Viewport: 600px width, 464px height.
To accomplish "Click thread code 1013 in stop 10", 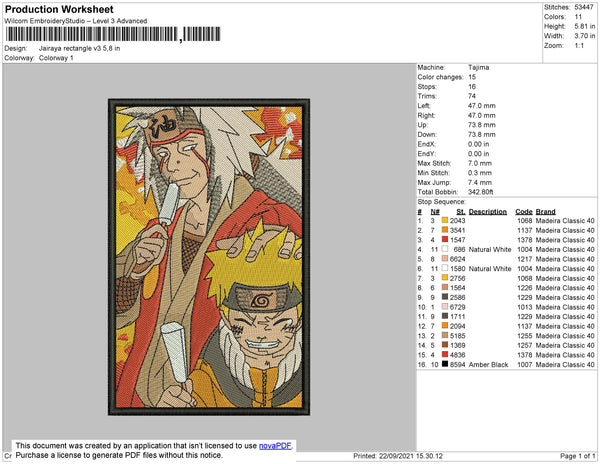I will [x=525, y=307].
